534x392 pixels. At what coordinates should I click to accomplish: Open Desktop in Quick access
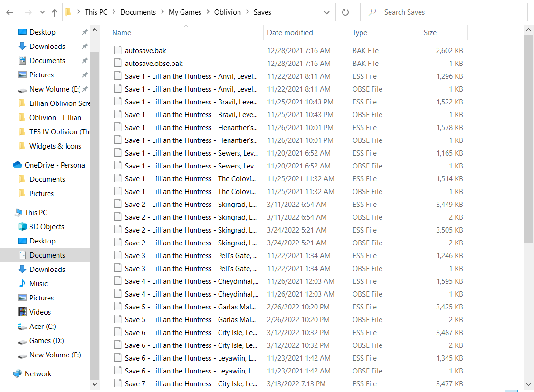click(42, 32)
